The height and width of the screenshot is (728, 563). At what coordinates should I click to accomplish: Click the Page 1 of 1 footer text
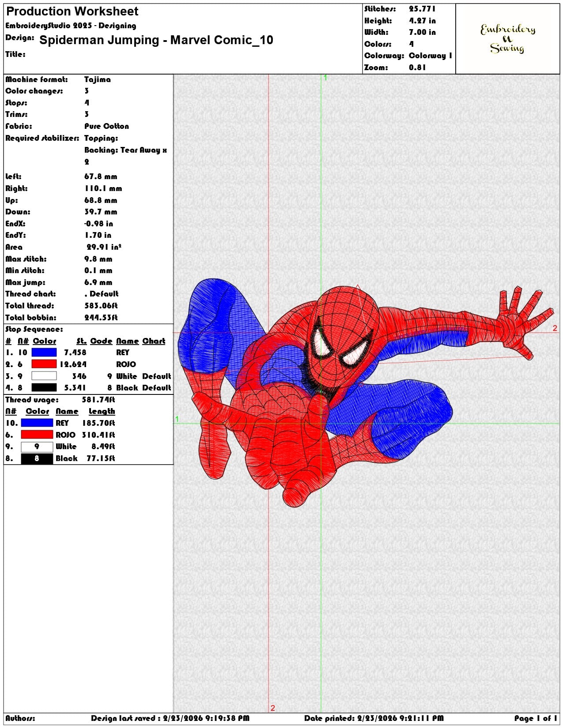(536, 718)
